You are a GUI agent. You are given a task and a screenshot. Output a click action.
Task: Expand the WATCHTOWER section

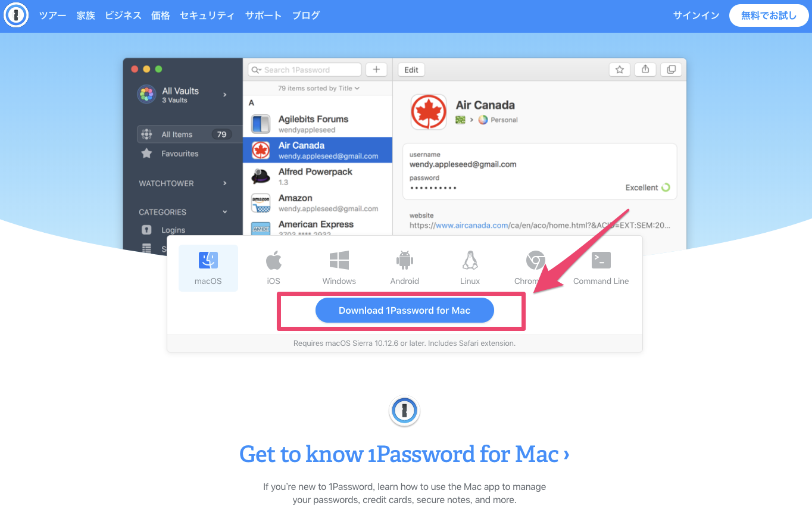(x=224, y=183)
